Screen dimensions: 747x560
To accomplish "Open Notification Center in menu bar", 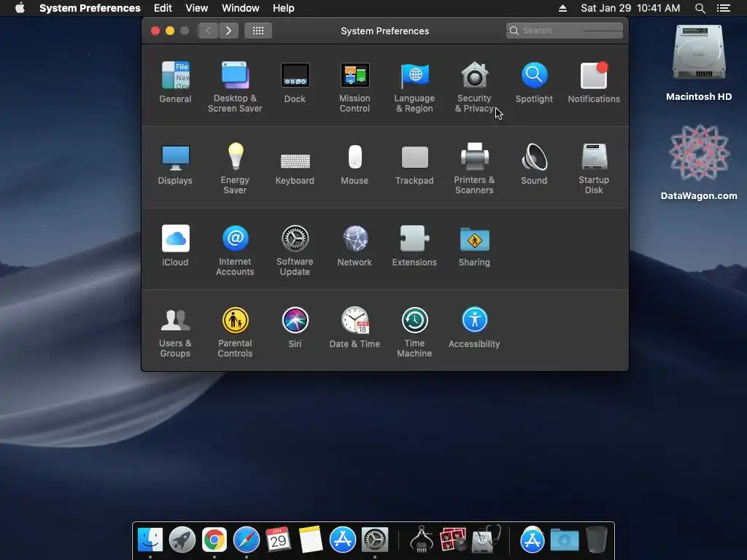I will pyautogui.click(x=724, y=8).
